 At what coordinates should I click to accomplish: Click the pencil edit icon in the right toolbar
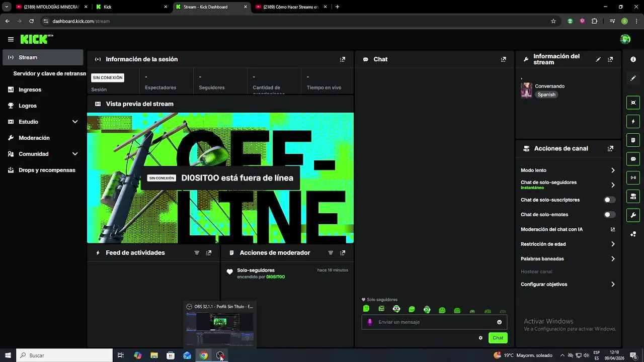click(633, 78)
